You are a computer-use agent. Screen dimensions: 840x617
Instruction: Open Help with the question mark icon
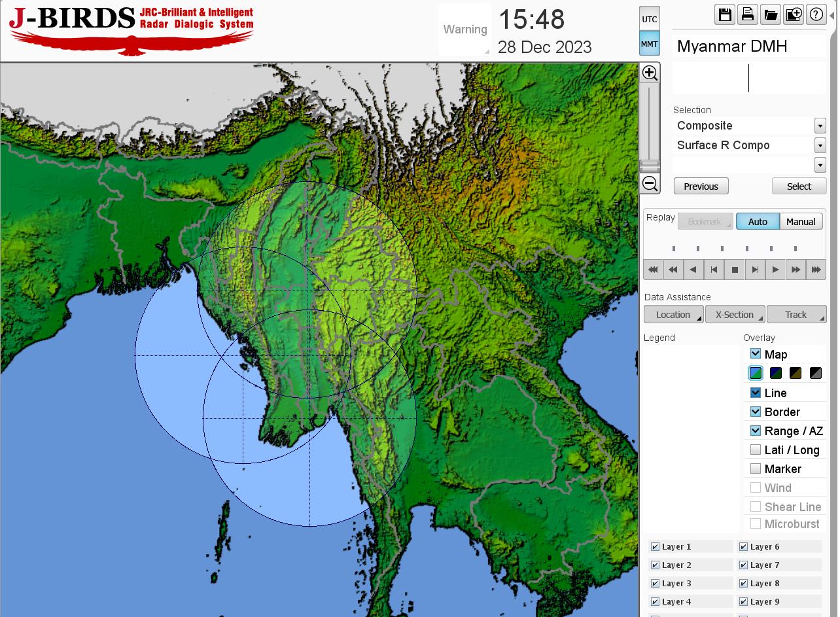[816, 15]
